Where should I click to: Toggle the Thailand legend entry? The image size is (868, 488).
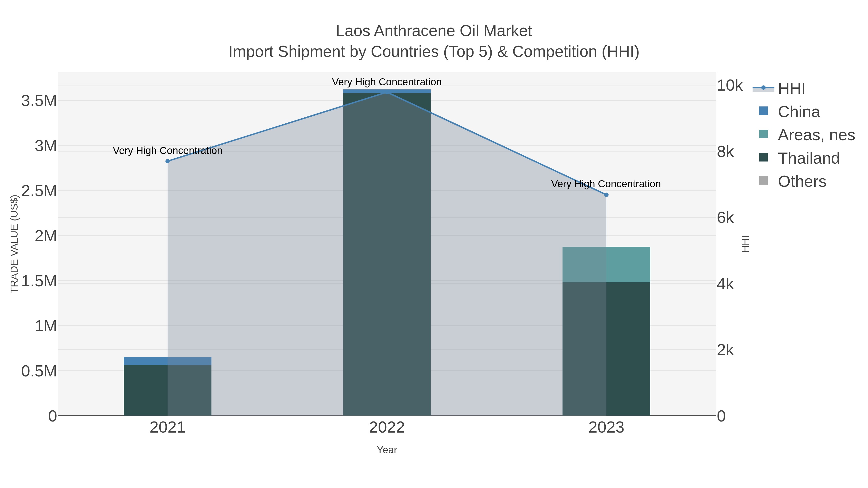[799, 158]
